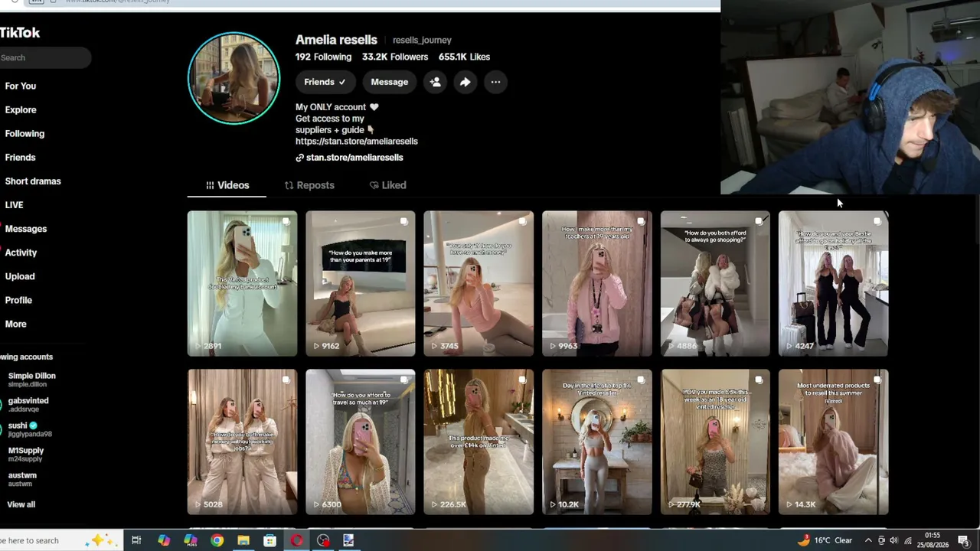
Task: Open the video with 4886 views
Action: (x=715, y=284)
